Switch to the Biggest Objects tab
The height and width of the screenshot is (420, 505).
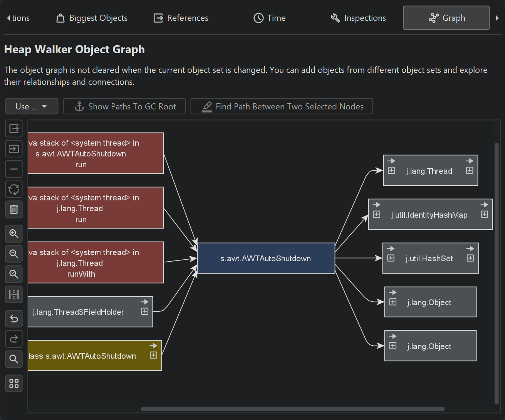pyautogui.click(x=92, y=18)
